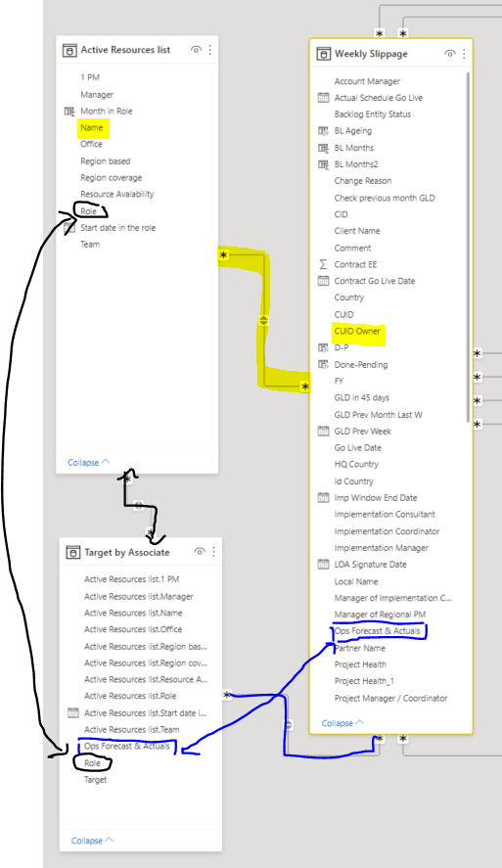The height and width of the screenshot is (868, 502).
Task: Select the Local Name field
Action: [x=356, y=581]
